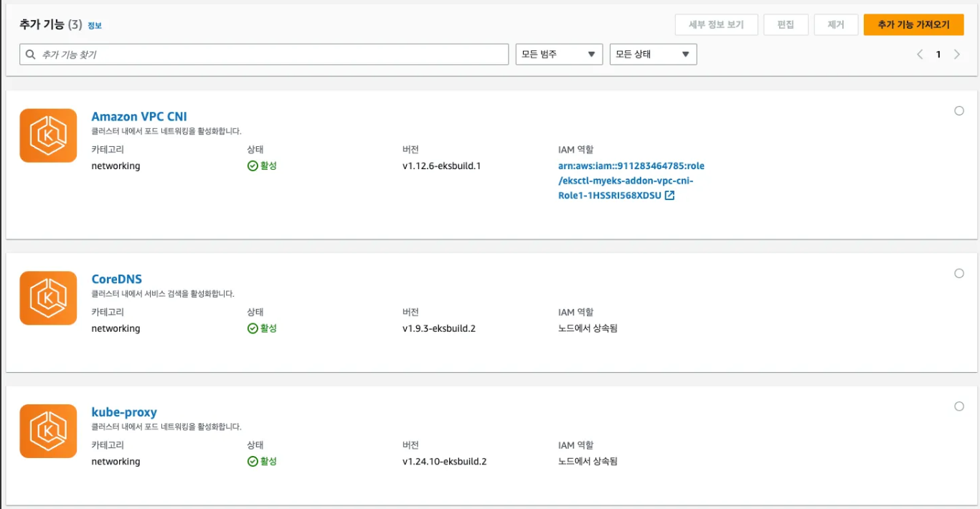Select the Amazon VPC CNI radio button
The width and height of the screenshot is (980, 509).
coord(959,111)
